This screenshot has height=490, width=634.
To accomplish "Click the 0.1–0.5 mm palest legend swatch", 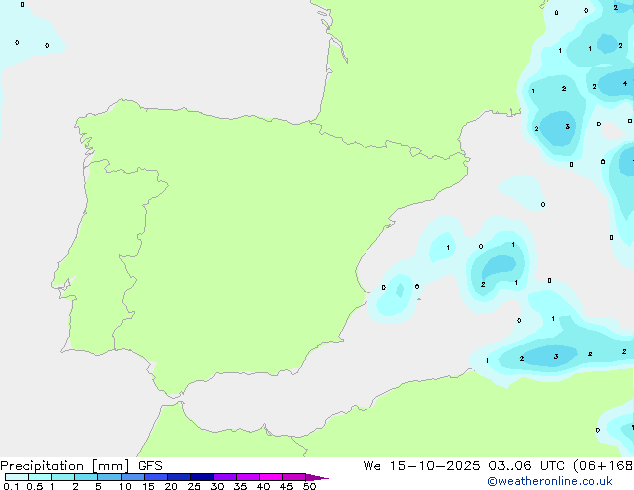I will click(17, 477).
